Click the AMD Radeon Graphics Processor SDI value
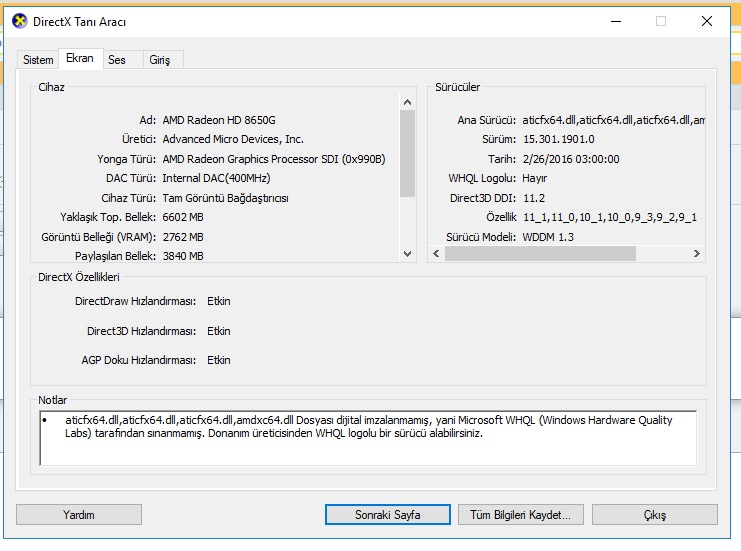Viewport: 741px width, 551px height. (x=274, y=159)
